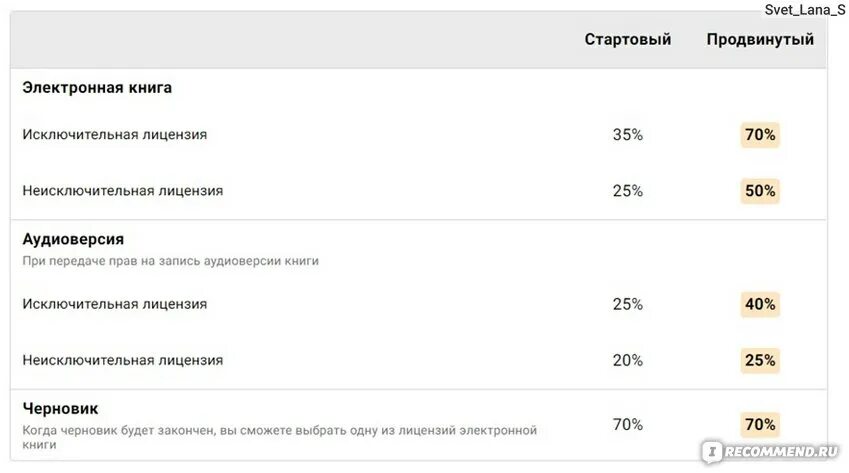Screen dimensions: 849x473
Task: Click the 25% audio non-exclusive highlighted badge
Action: click(x=760, y=360)
